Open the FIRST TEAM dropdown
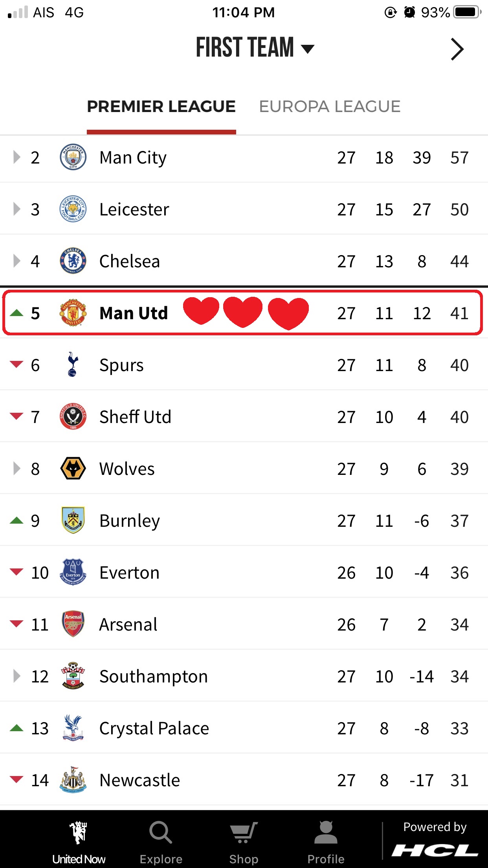This screenshot has width=488, height=868. (x=255, y=48)
